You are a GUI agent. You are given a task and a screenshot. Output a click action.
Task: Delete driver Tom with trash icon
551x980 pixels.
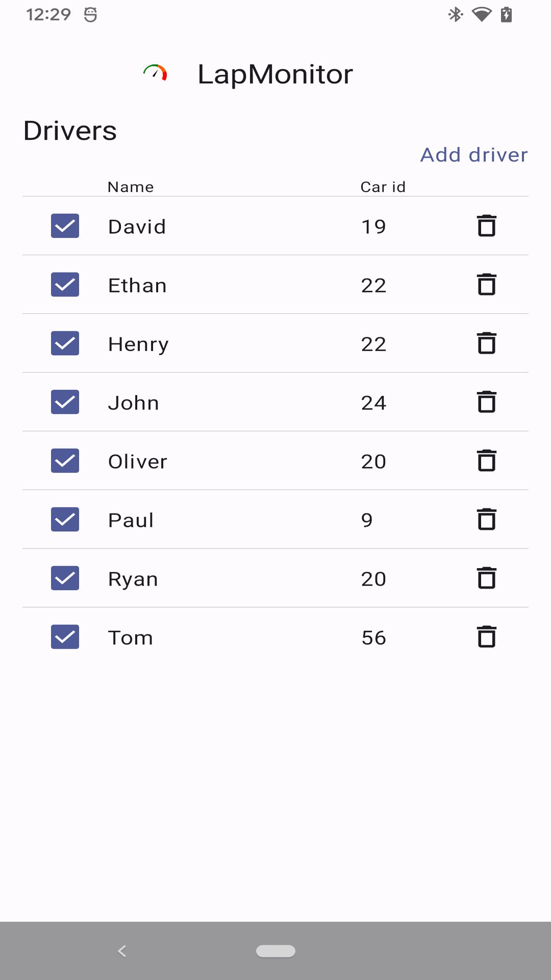(x=486, y=636)
